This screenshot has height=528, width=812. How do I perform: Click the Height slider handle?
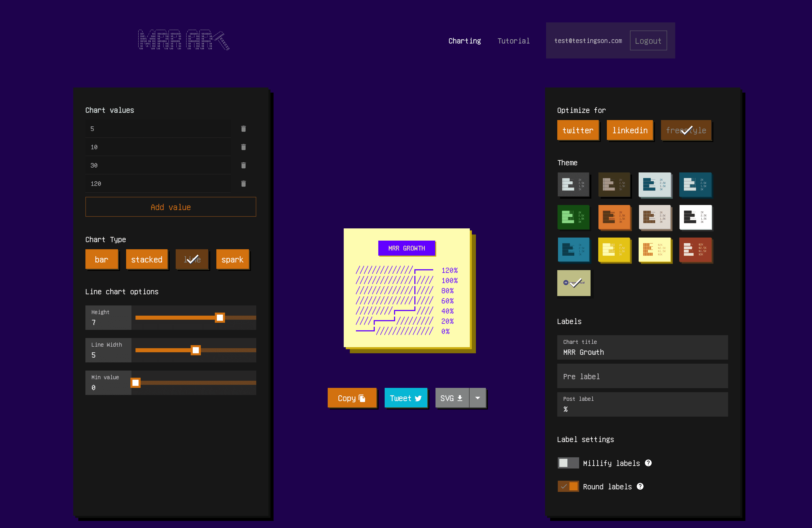pyautogui.click(x=220, y=318)
